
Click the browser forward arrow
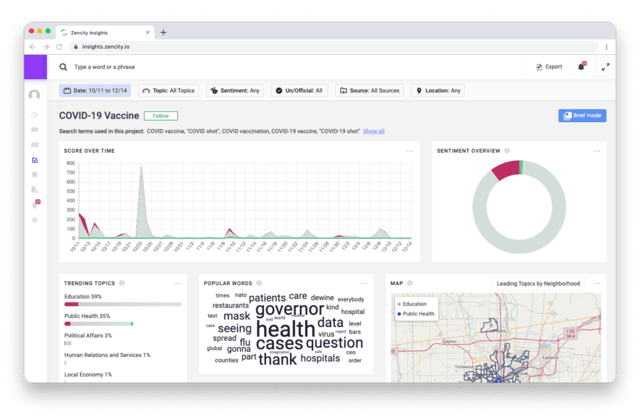pyautogui.click(x=46, y=47)
